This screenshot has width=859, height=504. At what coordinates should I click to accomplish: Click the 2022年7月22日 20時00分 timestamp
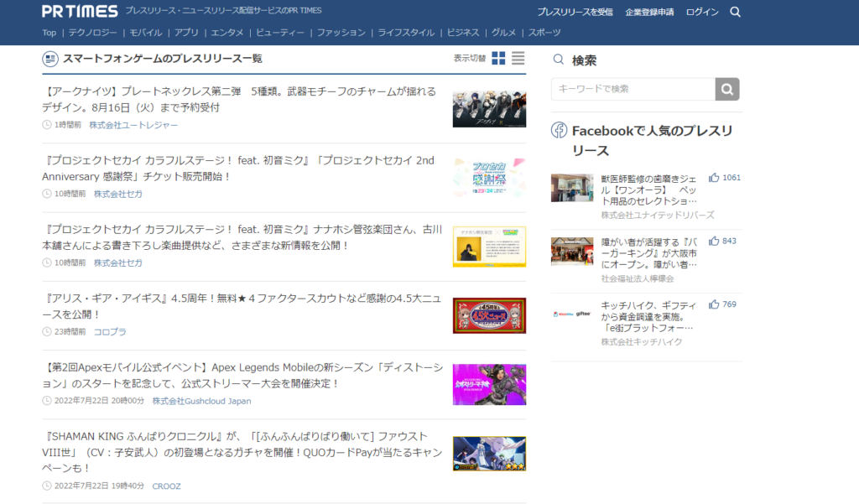point(99,401)
